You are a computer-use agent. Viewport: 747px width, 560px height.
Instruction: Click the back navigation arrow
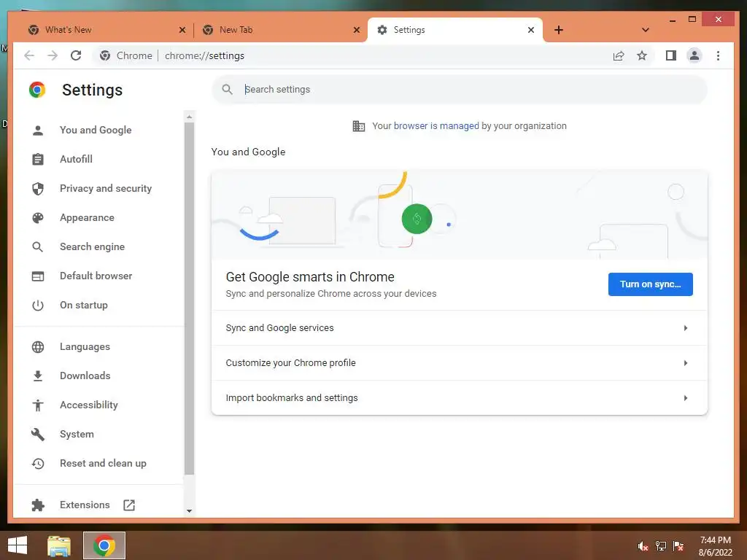tap(29, 55)
